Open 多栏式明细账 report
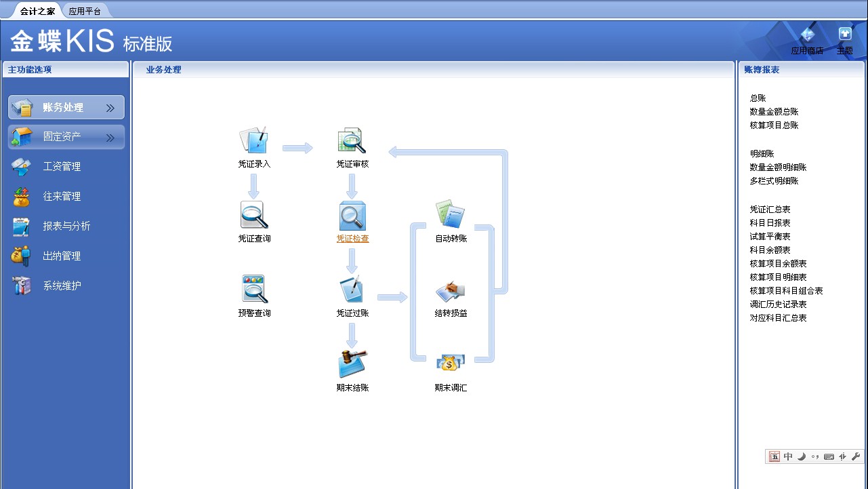 point(774,181)
